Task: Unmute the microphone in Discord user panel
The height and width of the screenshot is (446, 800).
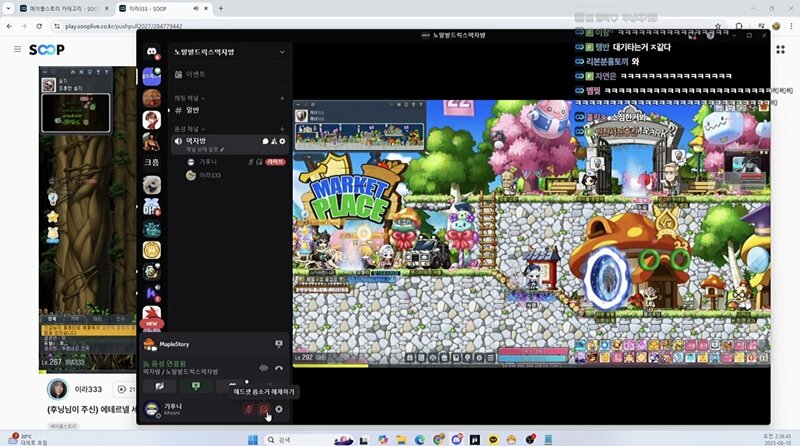Action: point(248,409)
